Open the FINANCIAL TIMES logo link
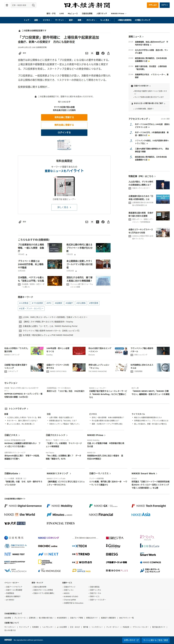This screenshot has width=174, height=644. (61, 523)
